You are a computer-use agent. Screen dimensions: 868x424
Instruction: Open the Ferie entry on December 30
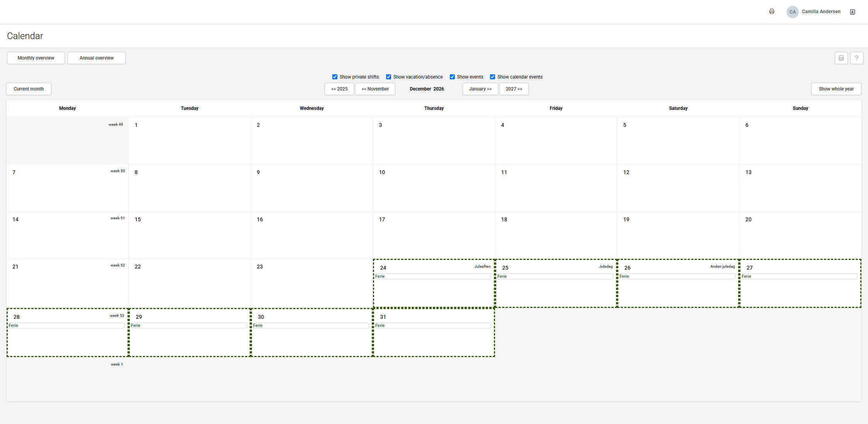(x=311, y=325)
